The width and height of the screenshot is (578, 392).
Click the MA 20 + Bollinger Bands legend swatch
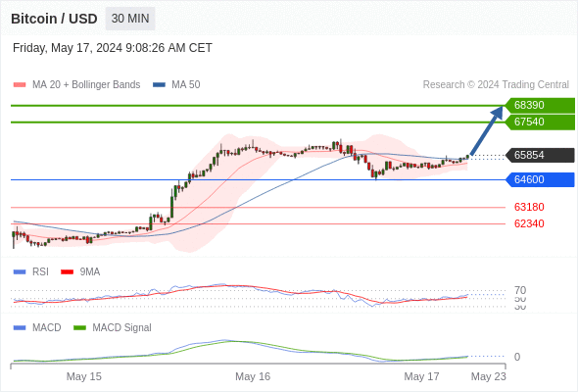[20, 85]
